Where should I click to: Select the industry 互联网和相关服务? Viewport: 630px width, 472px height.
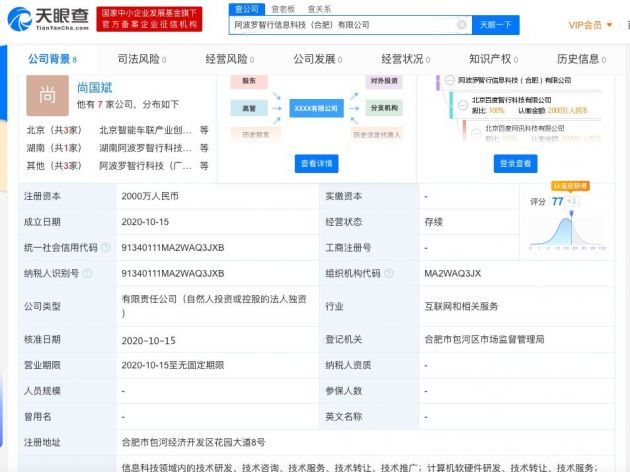(x=461, y=306)
